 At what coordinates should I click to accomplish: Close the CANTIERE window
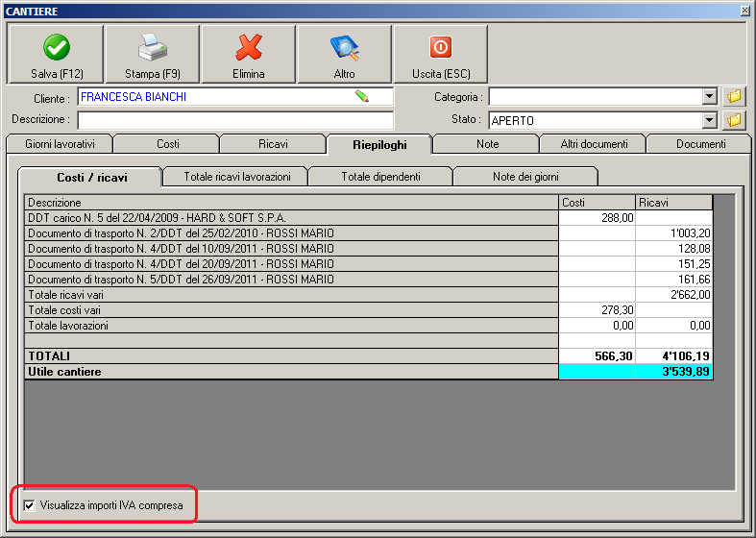(x=744, y=11)
